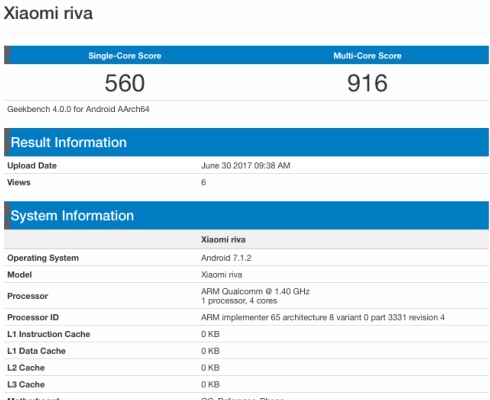Viewport: 490px width, 400px height.
Task: Click the Model value Xiaomi riva
Action: (x=221, y=275)
